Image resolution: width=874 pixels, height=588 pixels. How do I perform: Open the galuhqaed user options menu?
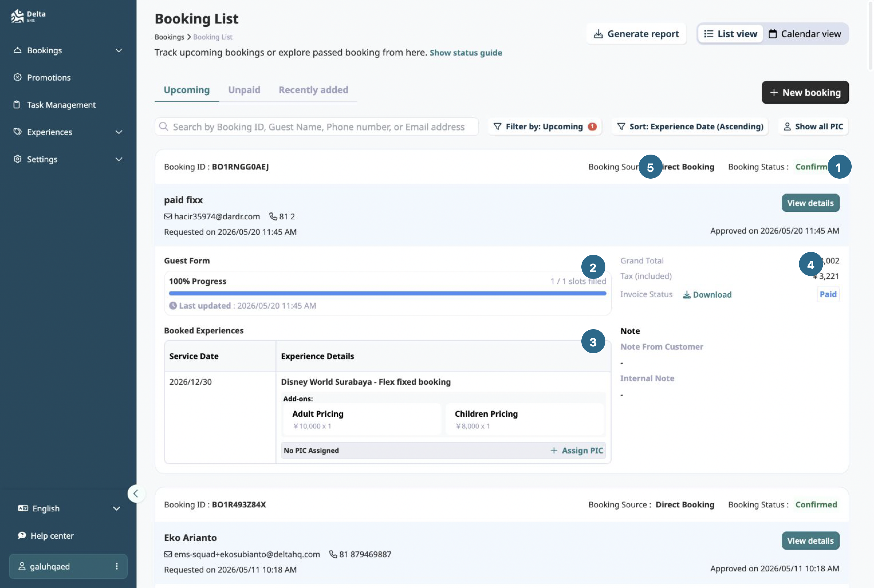tap(117, 566)
